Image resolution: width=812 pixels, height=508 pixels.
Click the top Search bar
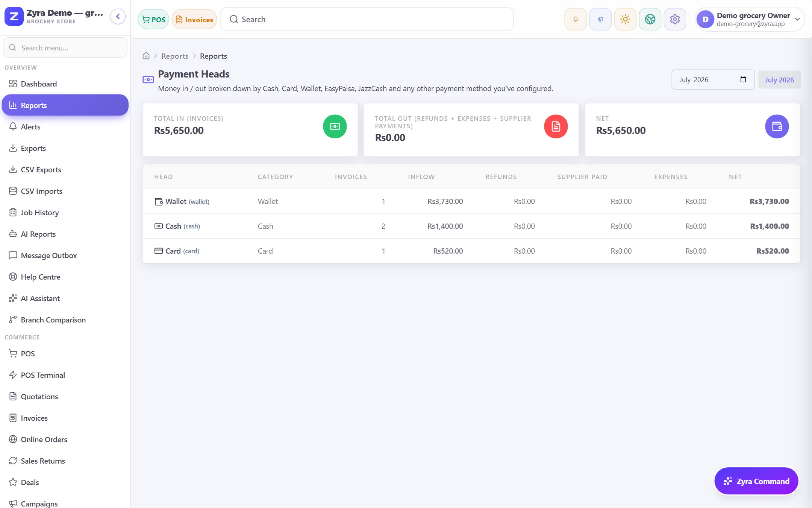pos(367,19)
